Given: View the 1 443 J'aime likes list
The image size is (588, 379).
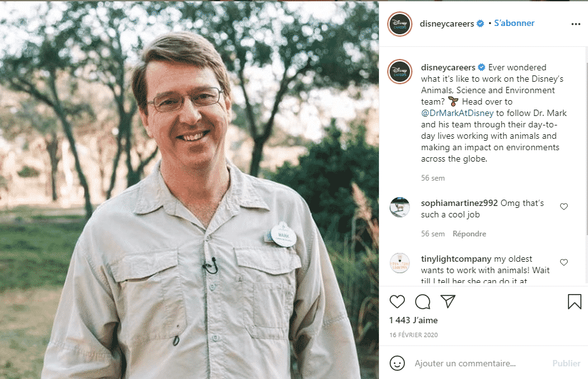Looking at the screenshot, I should click(414, 321).
